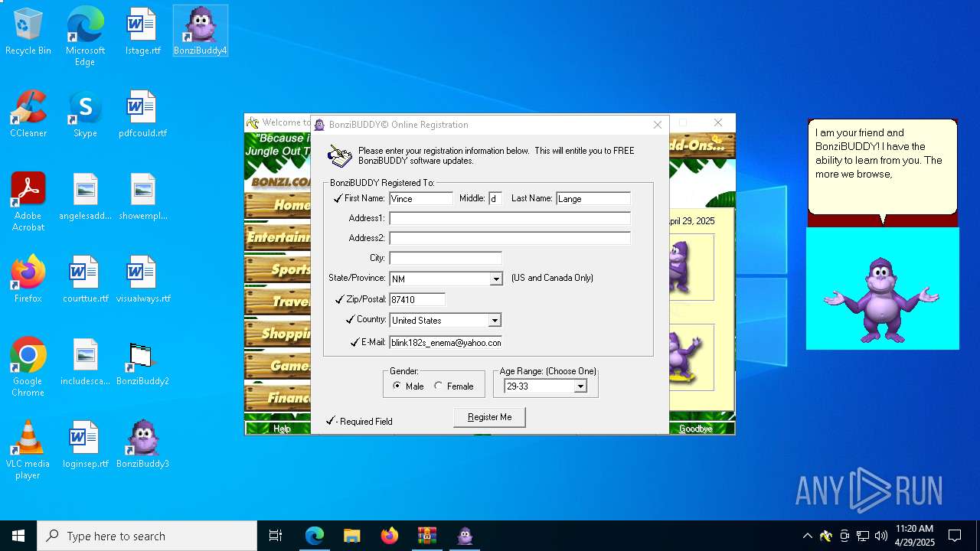Open the Adobe Acrobat desktop shortcut
This screenshot has height=551, width=980.
(x=28, y=202)
